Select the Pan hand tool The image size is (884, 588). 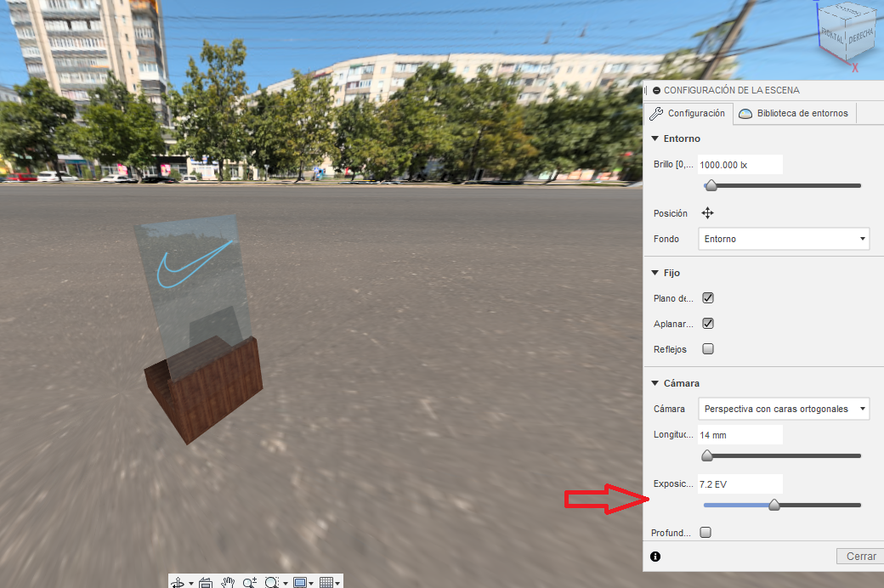pyautogui.click(x=228, y=583)
